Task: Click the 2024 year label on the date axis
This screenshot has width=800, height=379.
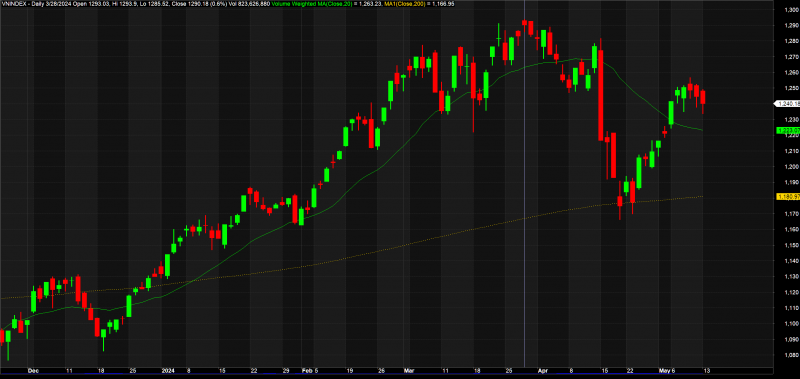Action: click(167, 370)
